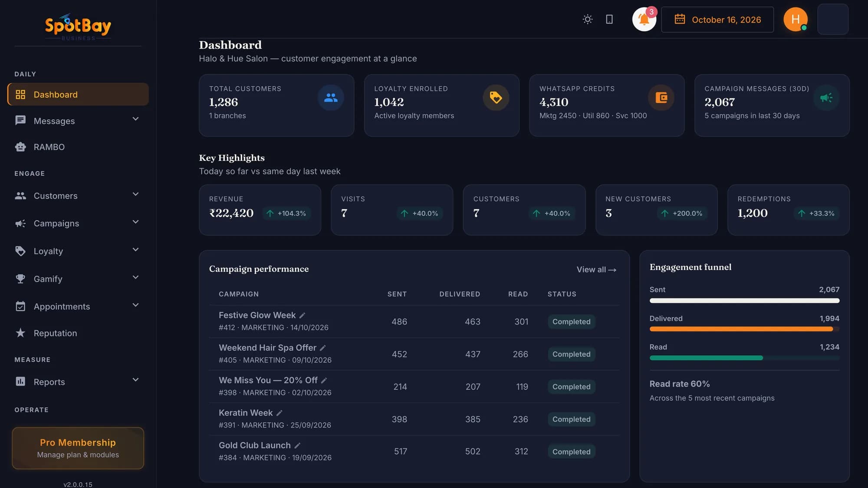This screenshot has width=868, height=488.
Task: Expand the Reports sidebar chevron
Action: pyautogui.click(x=135, y=380)
